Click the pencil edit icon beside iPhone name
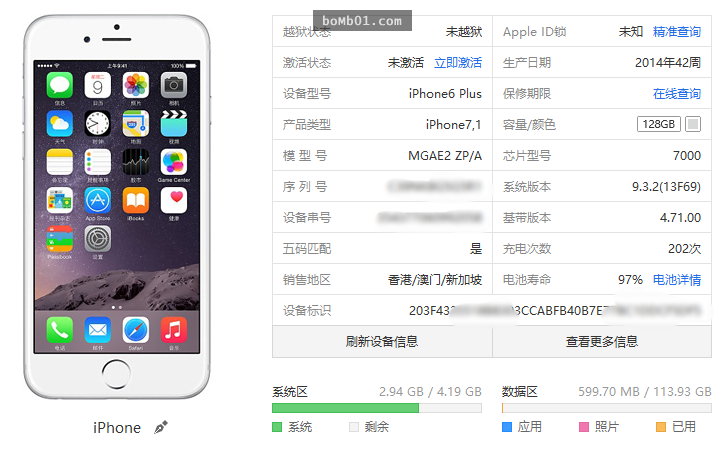Viewport: 726px width, 456px height. [161, 427]
